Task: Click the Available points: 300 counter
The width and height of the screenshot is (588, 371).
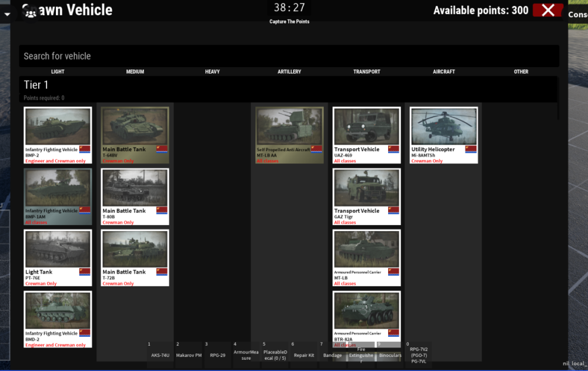Action: [481, 10]
